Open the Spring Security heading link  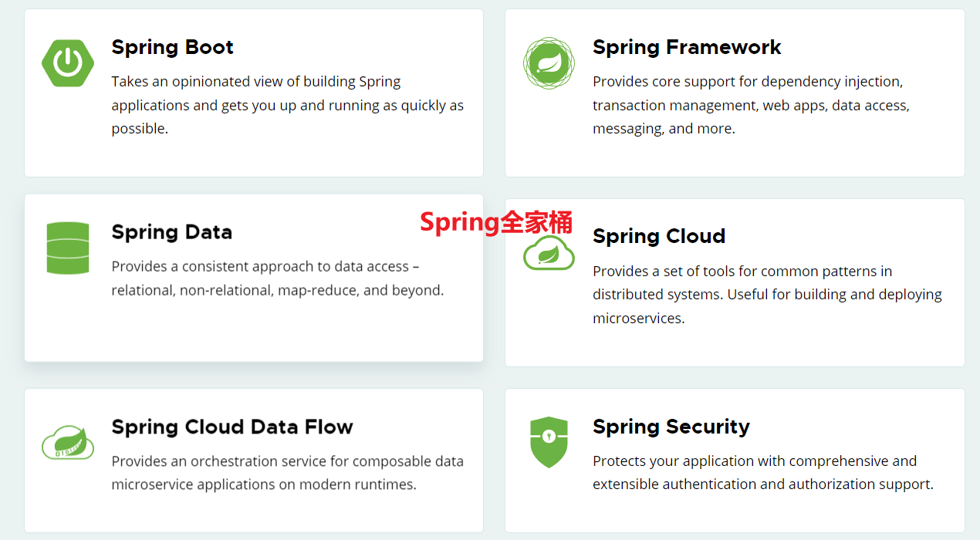coord(671,427)
